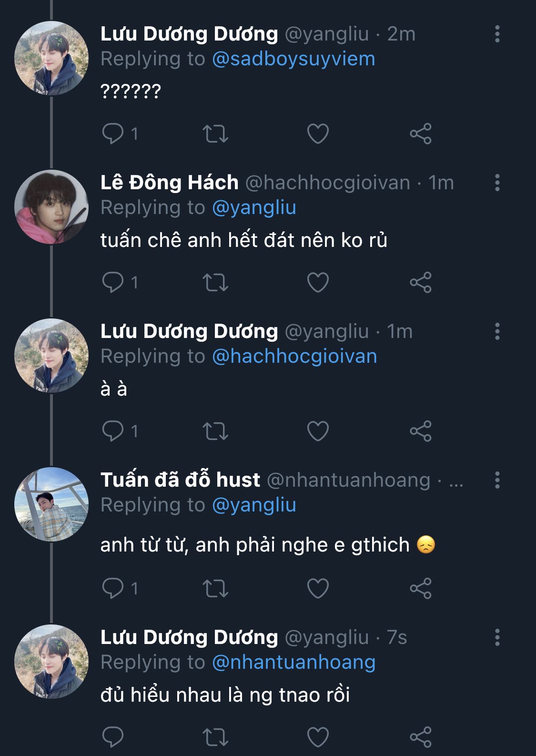Open more options on the "??????" tweet

497,34
